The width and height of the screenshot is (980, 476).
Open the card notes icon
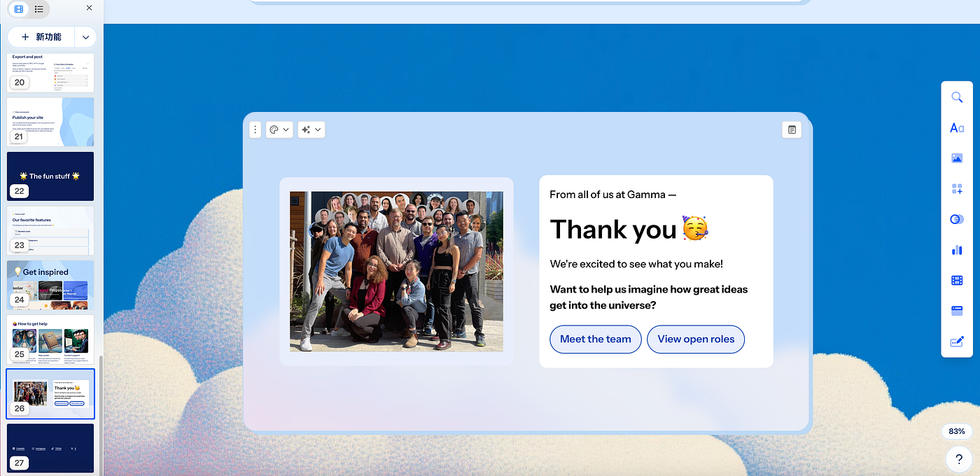[x=791, y=129]
